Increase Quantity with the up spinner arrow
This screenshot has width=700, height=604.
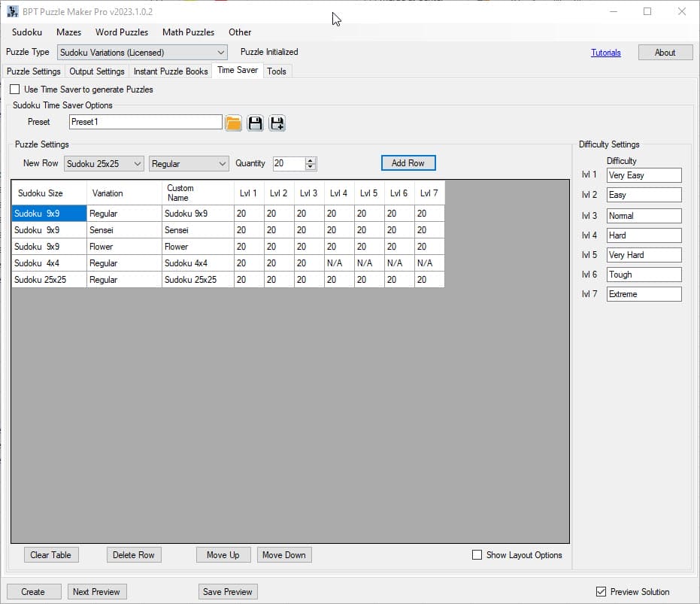coord(311,160)
